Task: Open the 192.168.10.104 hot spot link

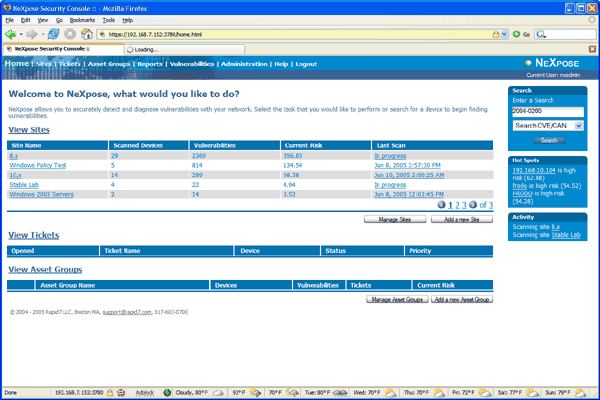Action: [539, 170]
